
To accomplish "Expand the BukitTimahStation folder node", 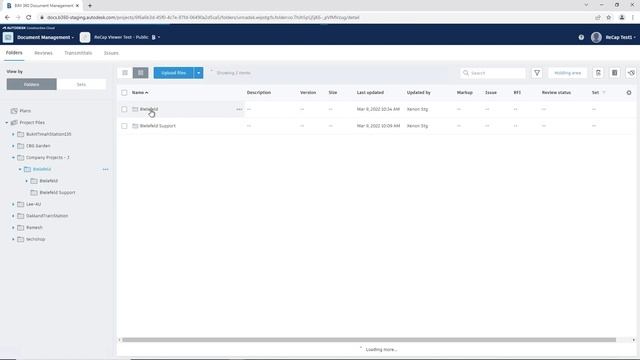I will tap(13, 134).
